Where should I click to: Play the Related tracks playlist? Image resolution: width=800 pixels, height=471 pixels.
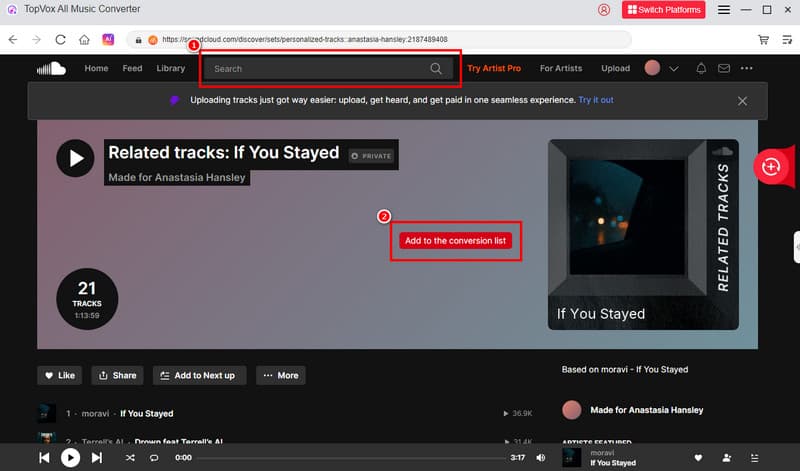75,158
